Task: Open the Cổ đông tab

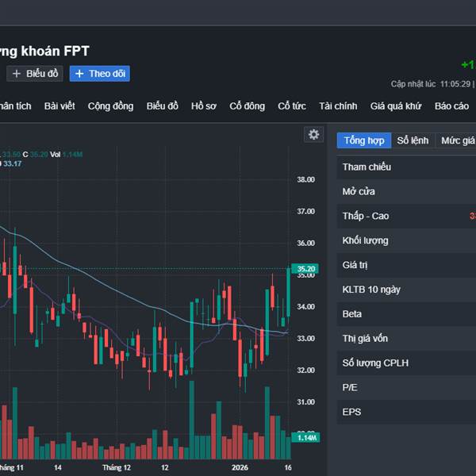Action: coord(247,106)
